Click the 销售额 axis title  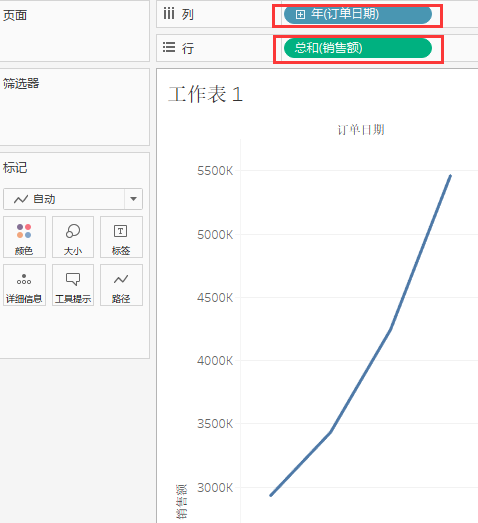181,502
